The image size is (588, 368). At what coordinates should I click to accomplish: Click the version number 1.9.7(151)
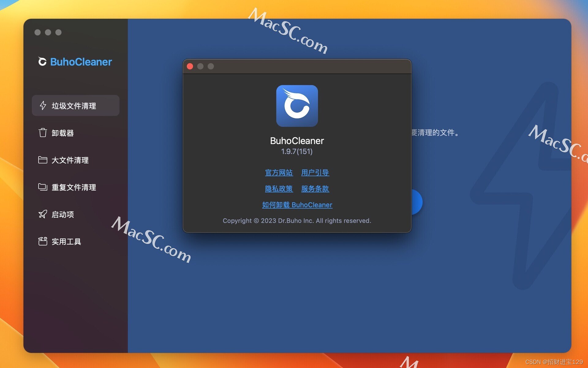(297, 151)
